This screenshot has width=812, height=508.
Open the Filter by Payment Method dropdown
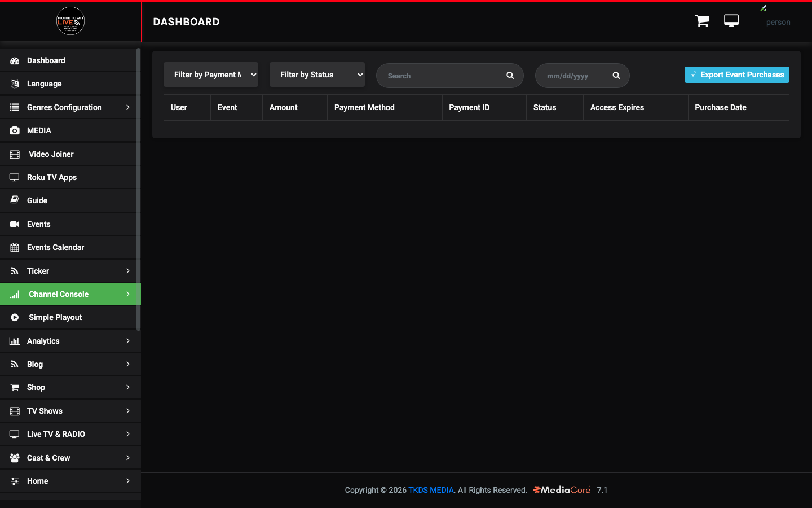pos(211,75)
